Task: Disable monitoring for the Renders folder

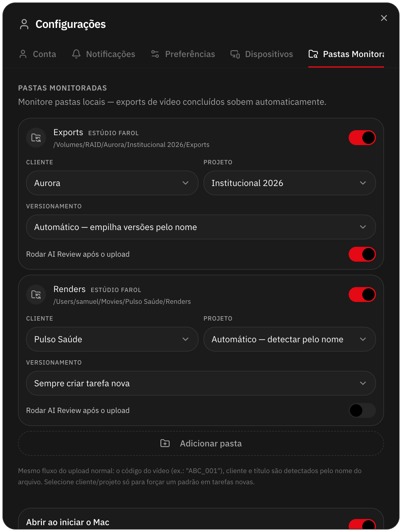Action: [362, 295]
